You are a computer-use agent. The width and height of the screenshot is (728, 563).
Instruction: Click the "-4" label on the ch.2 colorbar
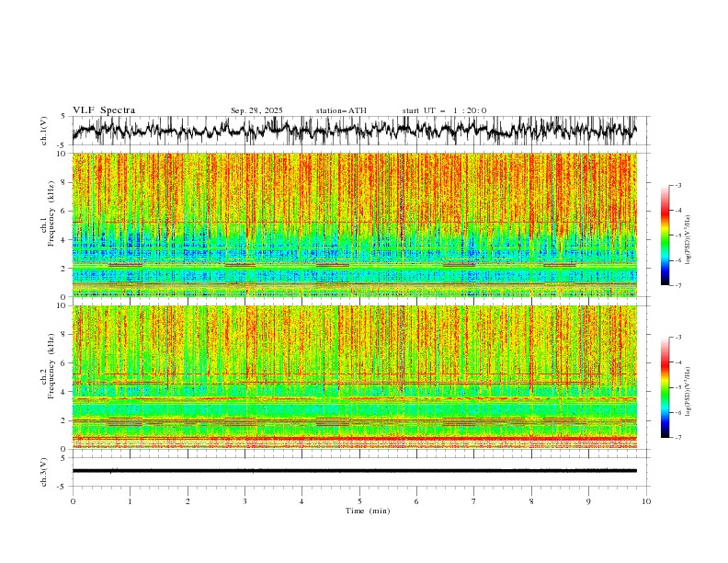click(x=677, y=362)
